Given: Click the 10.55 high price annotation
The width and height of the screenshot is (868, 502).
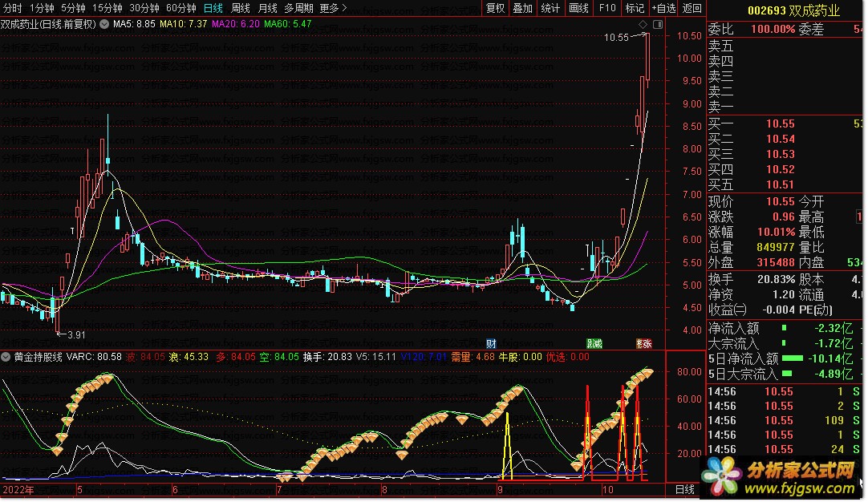Looking at the screenshot, I should [616, 38].
